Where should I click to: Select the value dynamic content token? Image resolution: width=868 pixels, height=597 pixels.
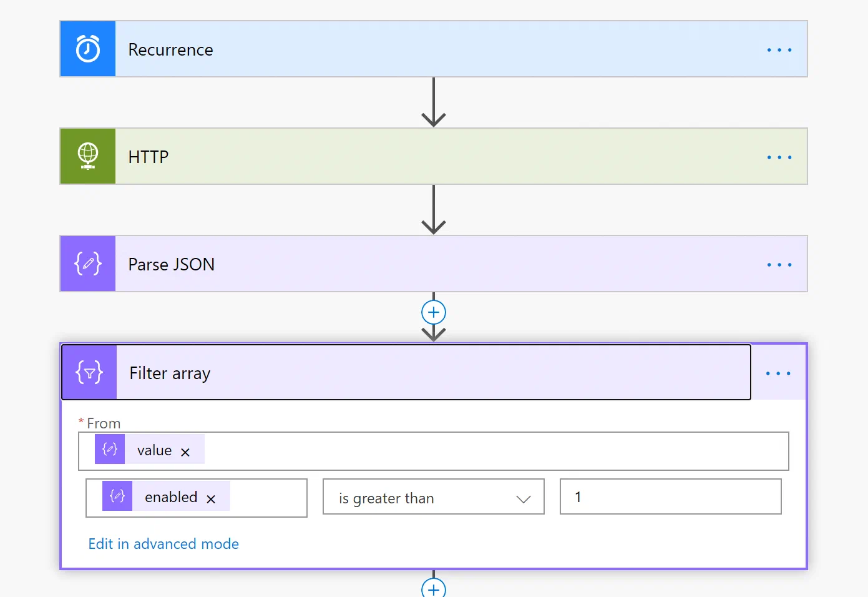click(150, 449)
